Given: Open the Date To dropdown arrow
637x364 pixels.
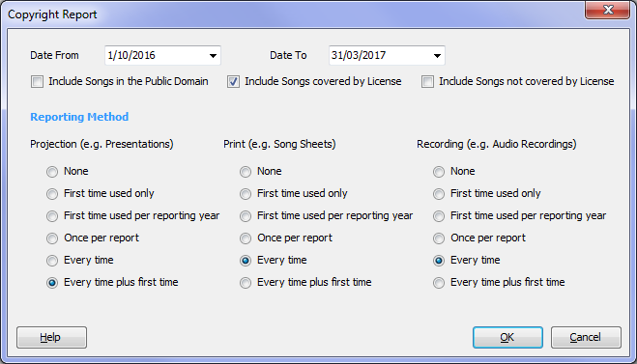Looking at the screenshot, I should pos(437,56).
